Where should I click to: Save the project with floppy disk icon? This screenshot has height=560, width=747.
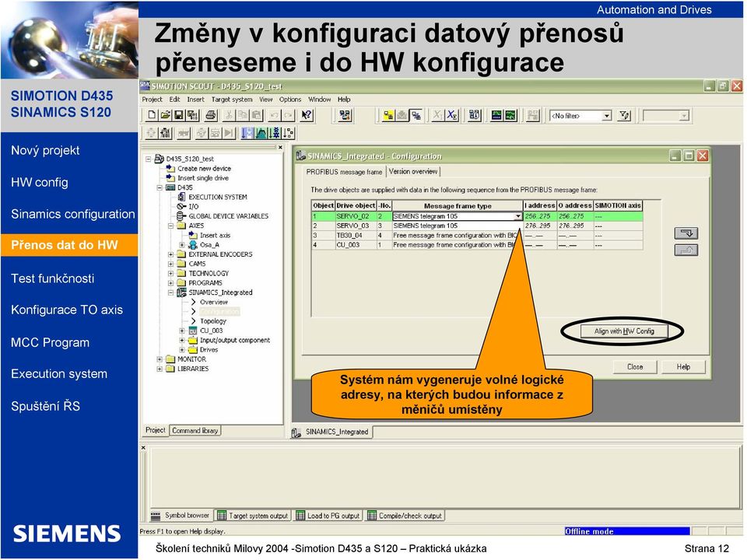tap(179, 115)
